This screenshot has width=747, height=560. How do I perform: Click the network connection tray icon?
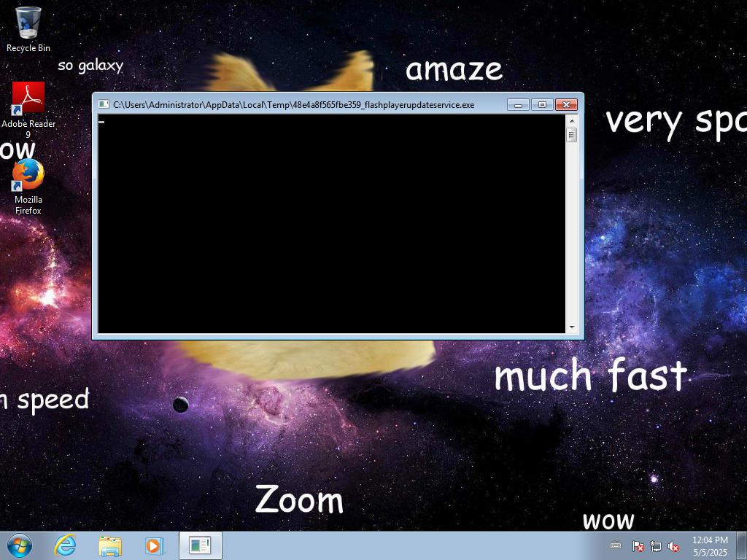pos(656,545)
